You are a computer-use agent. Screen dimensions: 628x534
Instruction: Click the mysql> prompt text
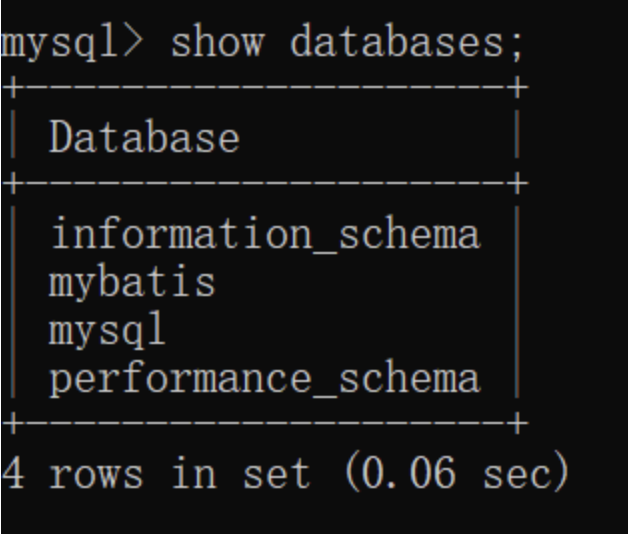click(x=76, y=45)
